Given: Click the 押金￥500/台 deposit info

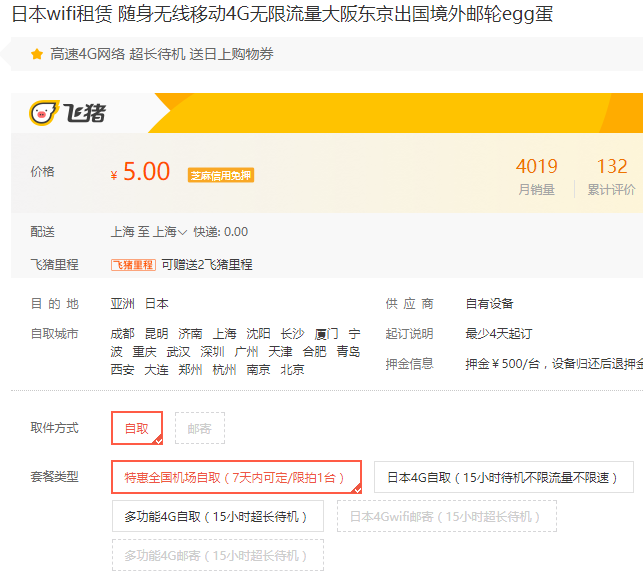Looking at the screenshot, I should point(554,364).
